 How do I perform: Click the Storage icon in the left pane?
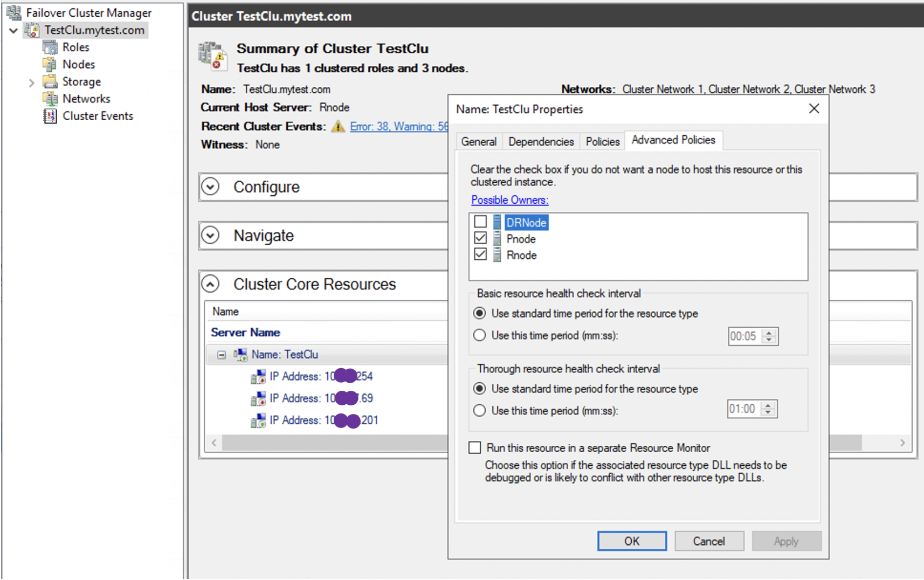click(51, 81)
